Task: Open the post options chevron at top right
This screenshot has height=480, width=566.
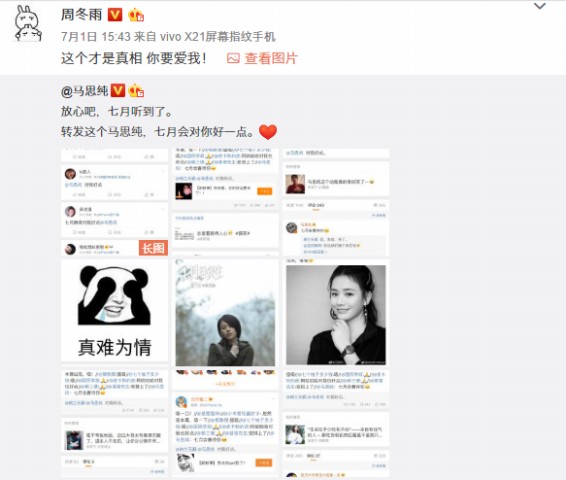Action: [x=539, y=6]
